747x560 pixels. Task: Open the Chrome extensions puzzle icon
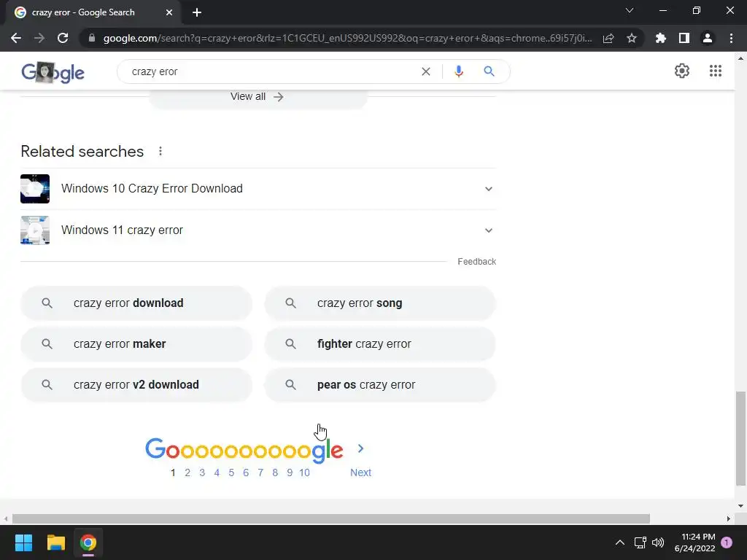(x=661, y=38)
